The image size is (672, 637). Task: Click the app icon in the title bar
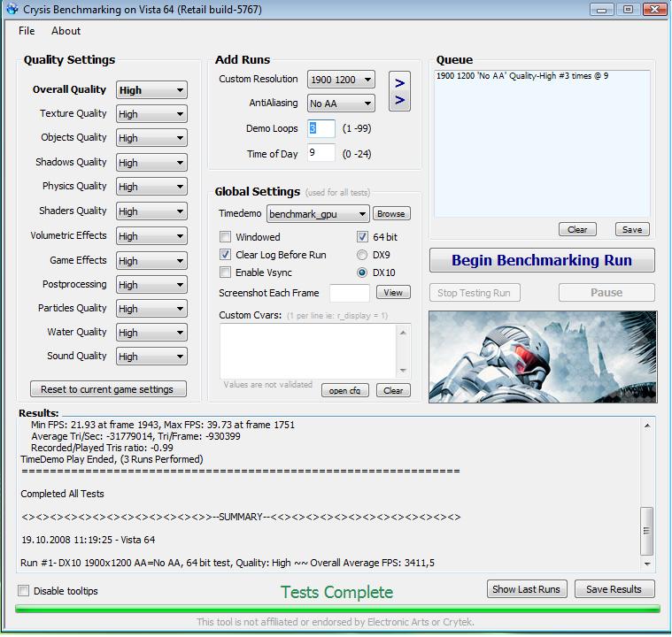pos(12,9)
